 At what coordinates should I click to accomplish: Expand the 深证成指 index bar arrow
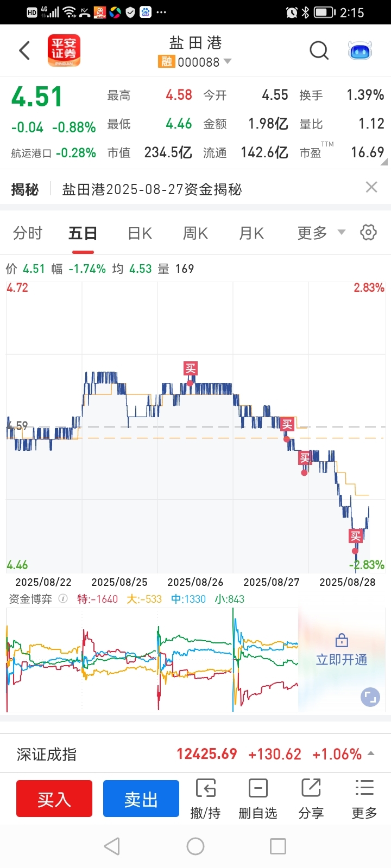click(x=371, y=754)
